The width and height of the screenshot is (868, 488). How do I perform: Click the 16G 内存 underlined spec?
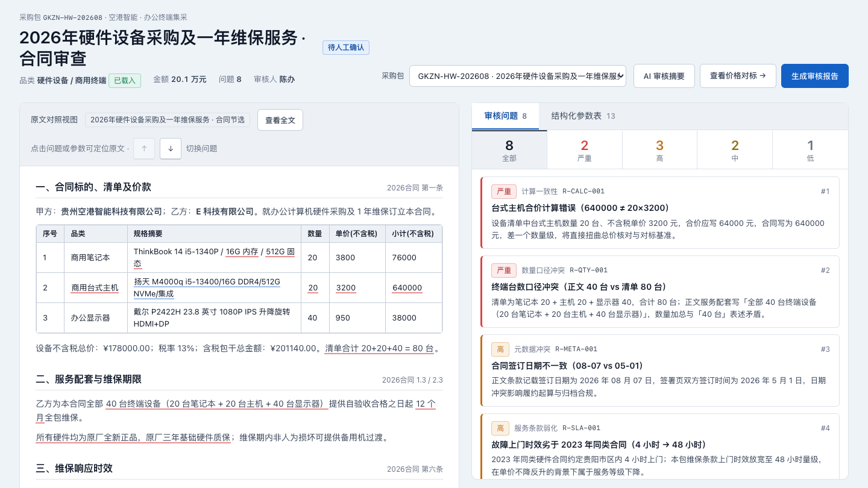click(242, 252)
